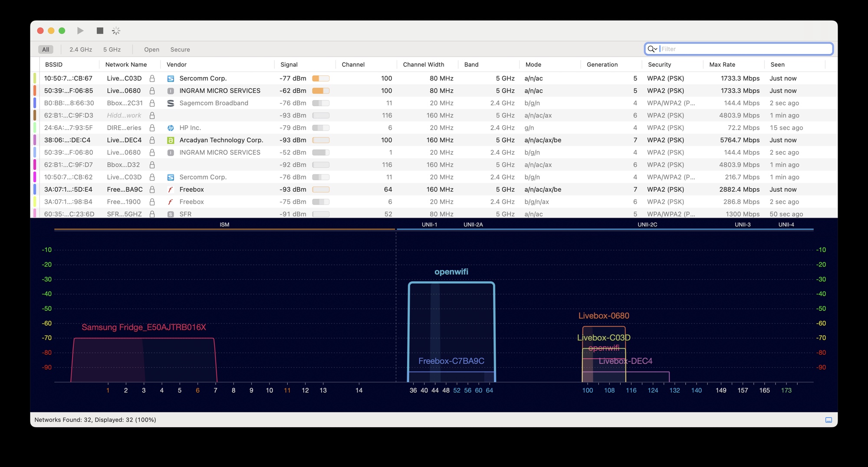Click the pink color swatch for Freebox 3A:07:1...:5D:E4

pos(35,189)
